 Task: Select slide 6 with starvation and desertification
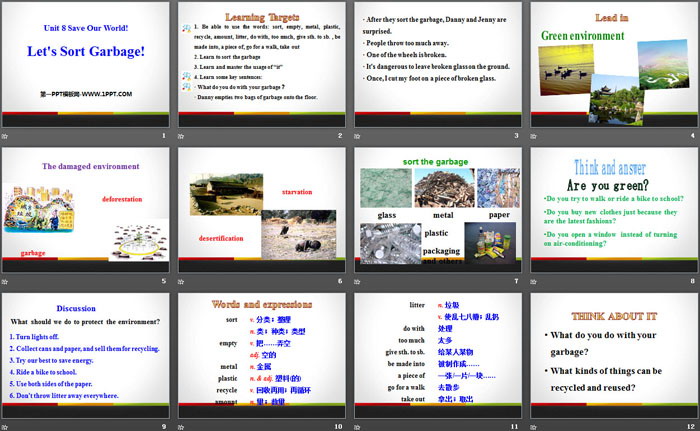262,210
